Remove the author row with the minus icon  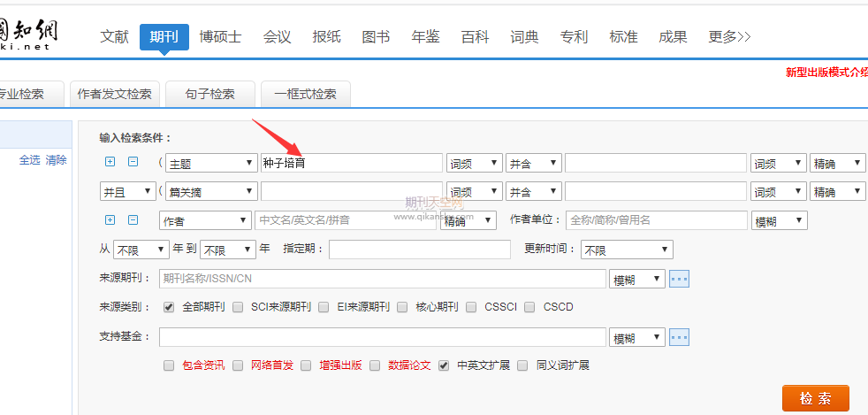(x=133, y=219)
